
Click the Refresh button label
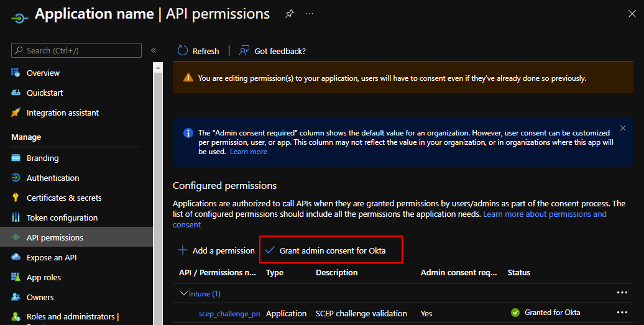coord(206,52)
